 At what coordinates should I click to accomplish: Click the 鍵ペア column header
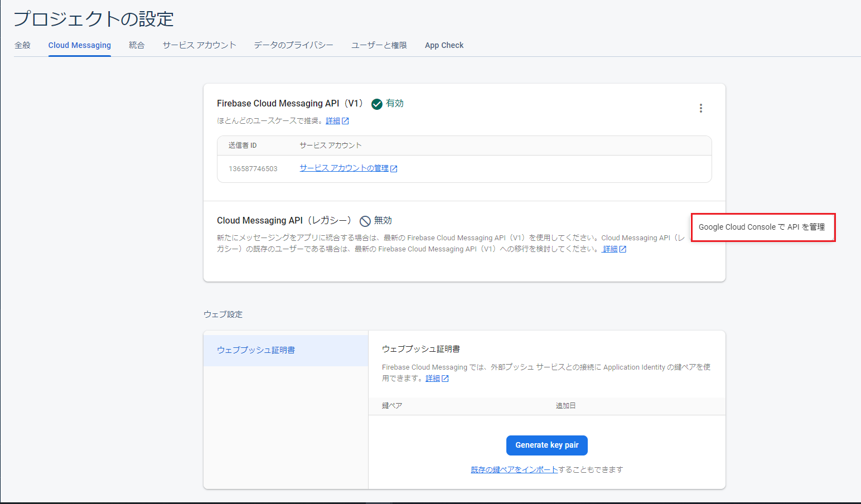click(x=392, y=406)
